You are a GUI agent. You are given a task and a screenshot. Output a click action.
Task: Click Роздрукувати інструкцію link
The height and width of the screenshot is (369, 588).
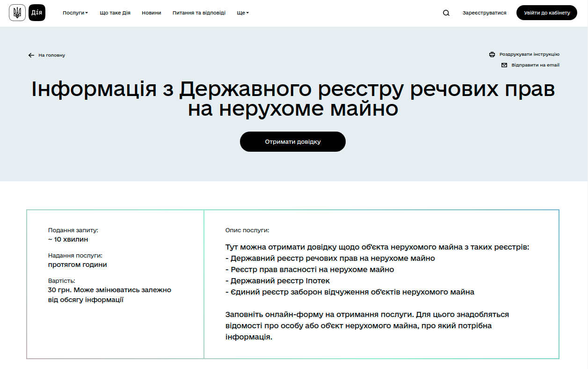pyautogui.click(x=530, y=54)
